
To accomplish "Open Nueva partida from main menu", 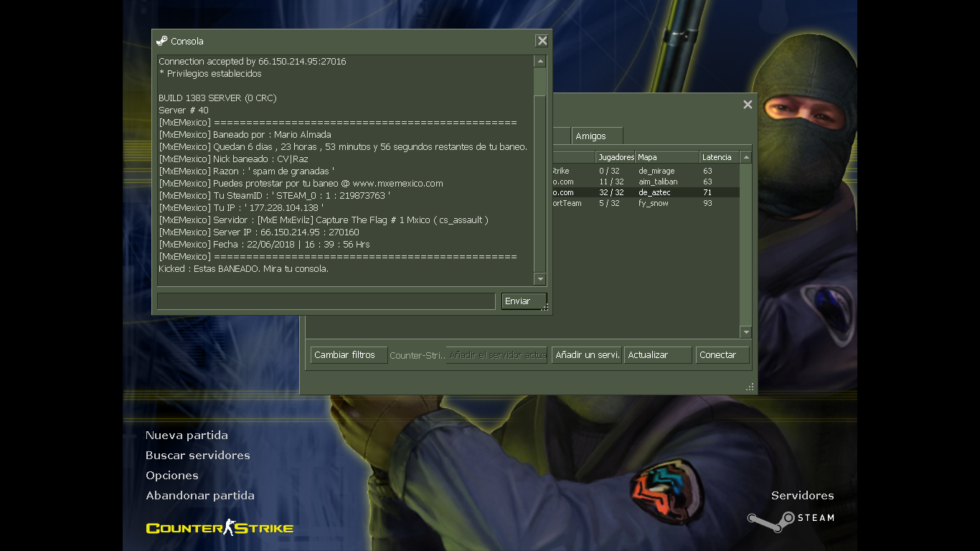I will pos(187,435).
